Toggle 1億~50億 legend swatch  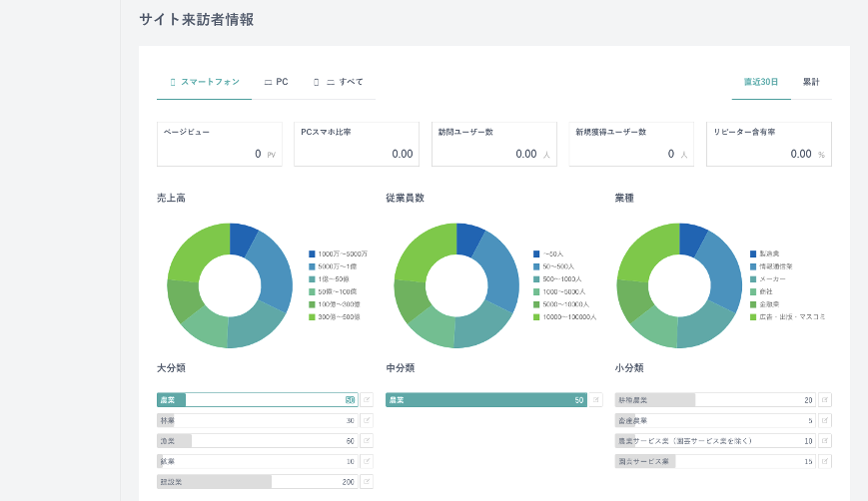(312, 279)
